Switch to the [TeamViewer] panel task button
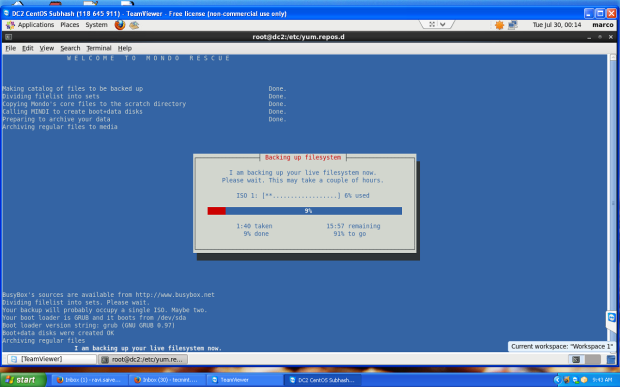 (51, 359)
